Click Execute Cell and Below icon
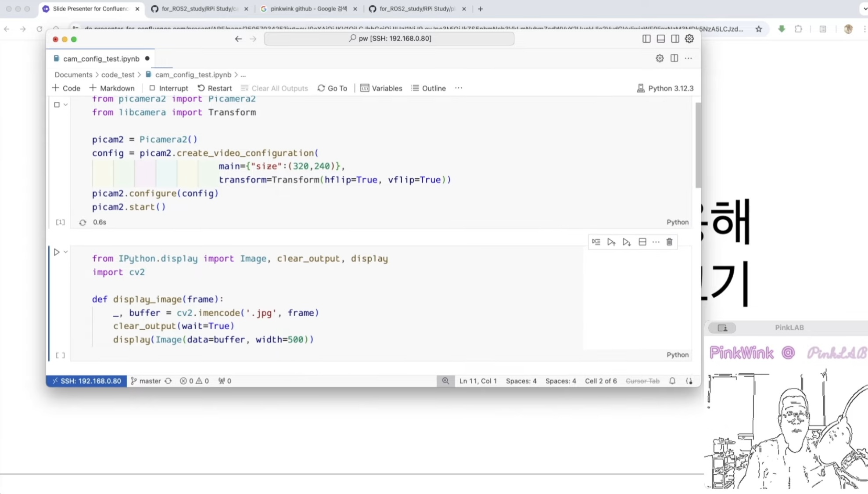Viewport: 868px width, 494px height. pyautogui.click(x=626, y=242)
